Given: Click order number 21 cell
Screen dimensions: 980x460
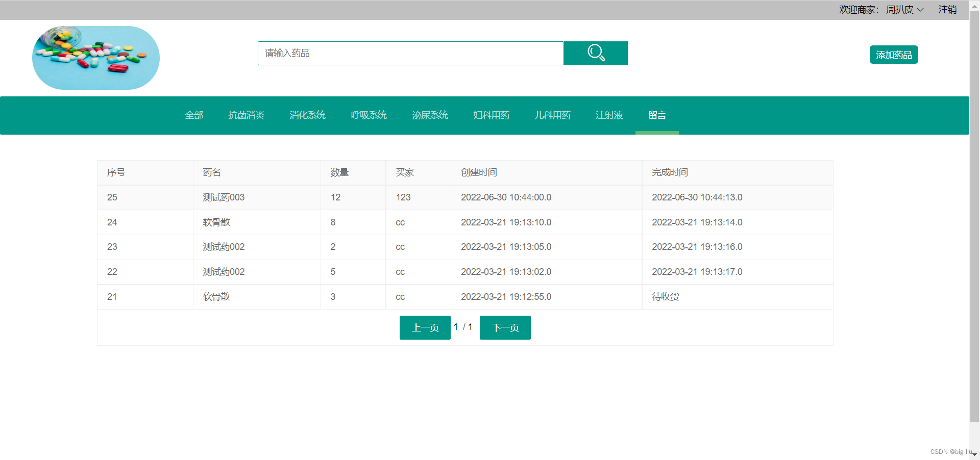Looking at the screenshot, I should click(x=145, y=297).
